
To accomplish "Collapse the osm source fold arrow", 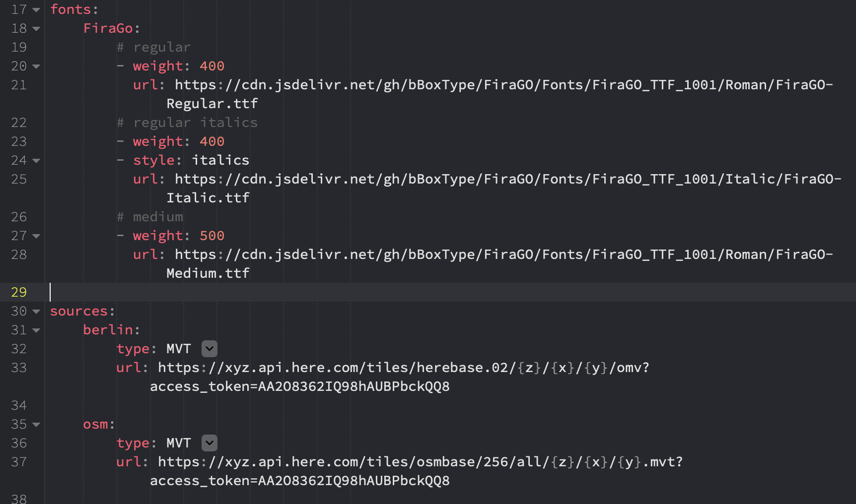I will point(36,425).
